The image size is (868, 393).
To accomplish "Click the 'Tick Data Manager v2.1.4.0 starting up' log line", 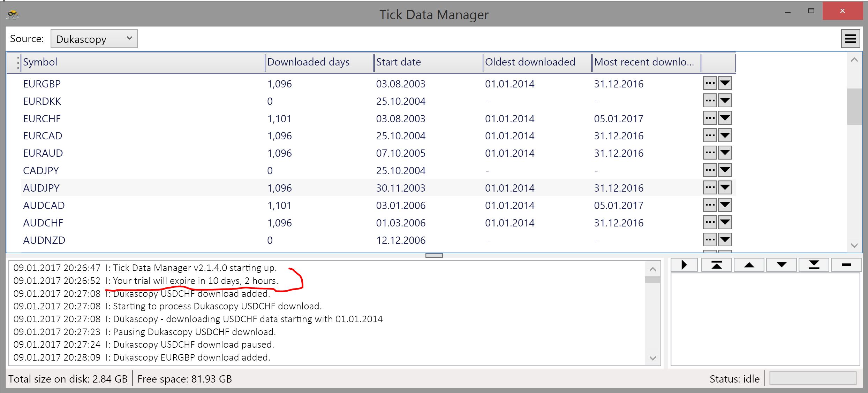I will (145, 268).
